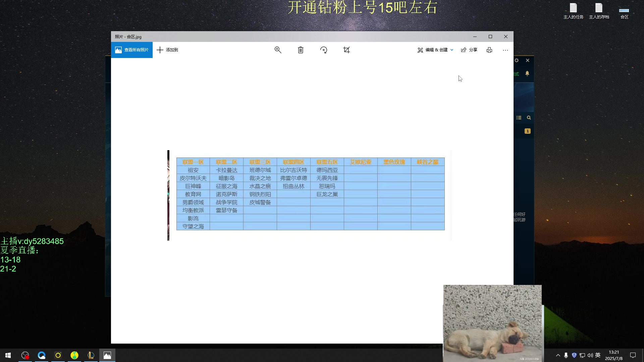Open the Windows Start menu
Screen dimensions: 644x362
(8, 355)
